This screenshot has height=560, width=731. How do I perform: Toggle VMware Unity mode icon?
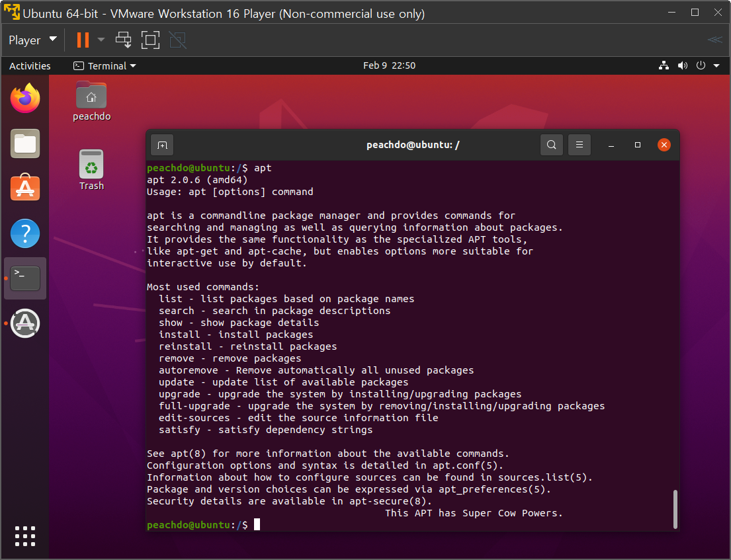coord(177,40)
